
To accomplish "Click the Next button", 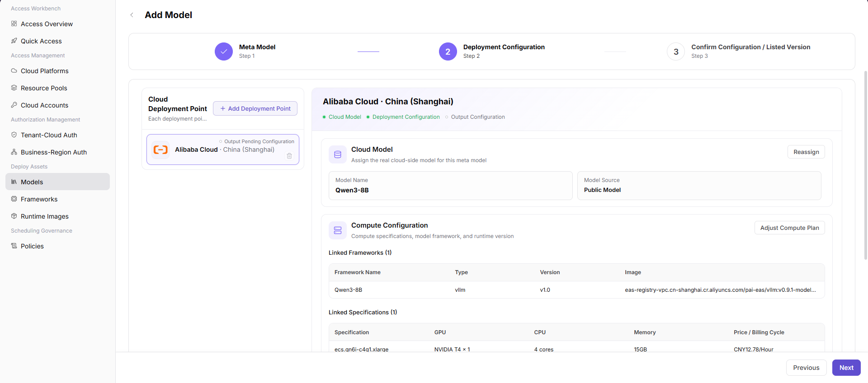I will pos(846,368).
